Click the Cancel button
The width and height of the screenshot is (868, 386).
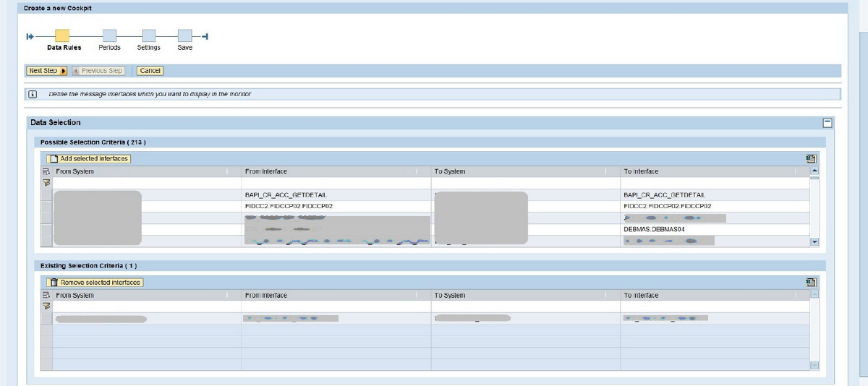(150, 71)
